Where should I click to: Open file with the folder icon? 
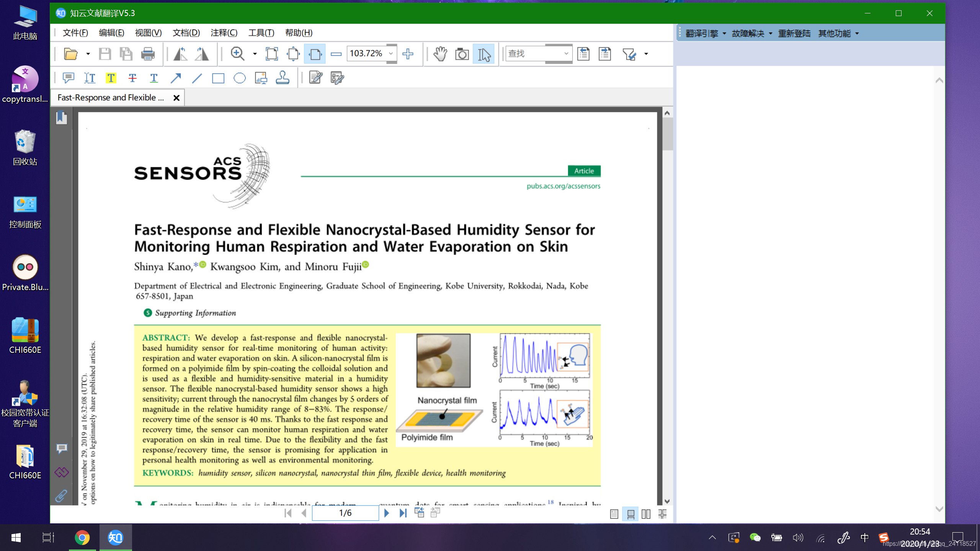[x=70, y=54]
